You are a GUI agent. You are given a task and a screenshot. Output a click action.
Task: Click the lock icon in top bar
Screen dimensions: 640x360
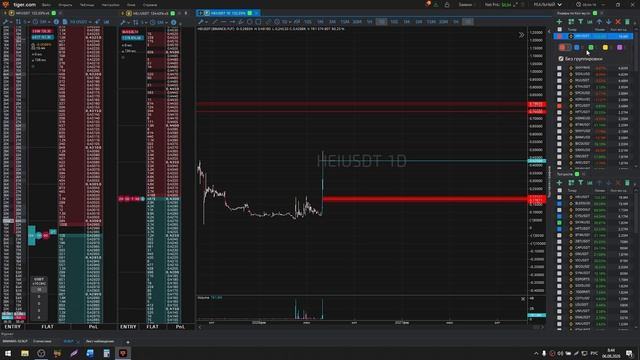coord(447,4)
